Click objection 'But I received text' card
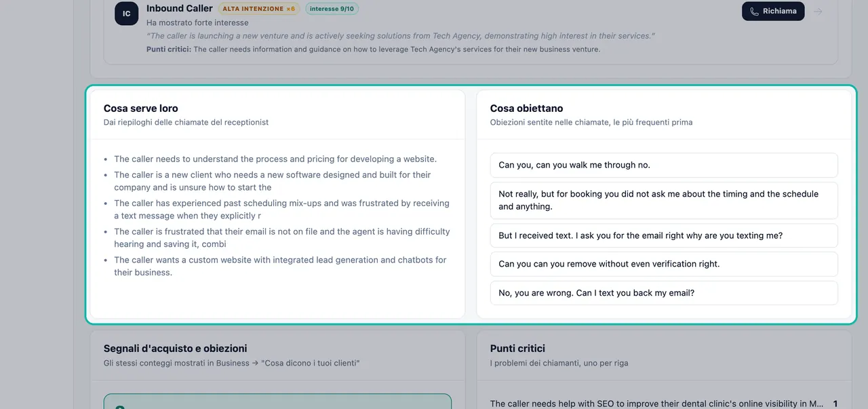The height and width of the screenshot is (409, 868). tap(664, 235)
